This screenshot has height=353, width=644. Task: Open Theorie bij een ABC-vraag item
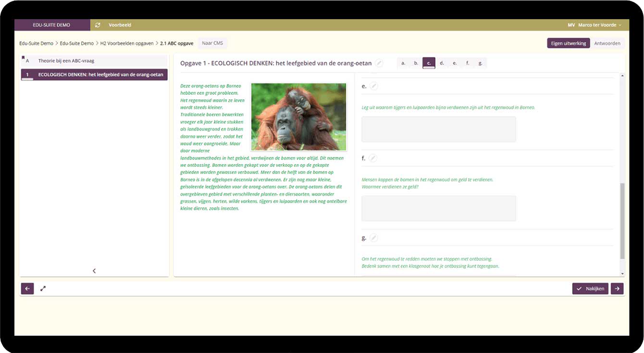pos(67,61)
